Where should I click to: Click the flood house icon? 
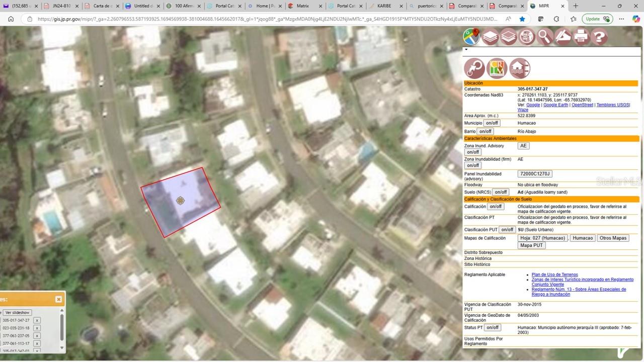pyautogui.click(x=519, y=68)
